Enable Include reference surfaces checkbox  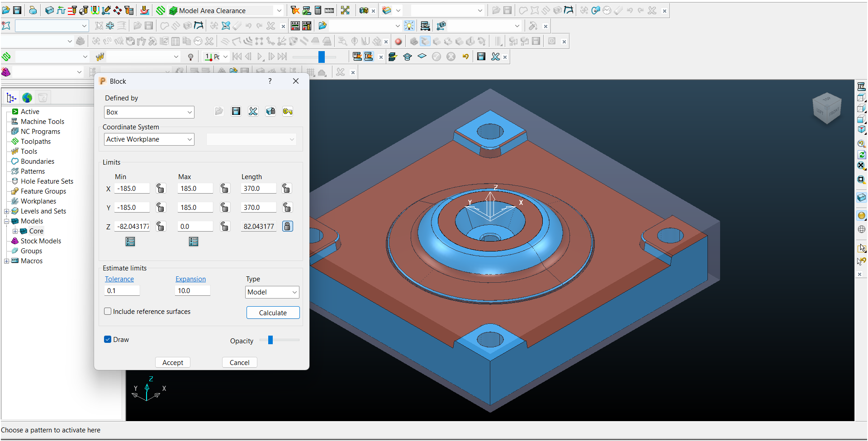[108, 311]
